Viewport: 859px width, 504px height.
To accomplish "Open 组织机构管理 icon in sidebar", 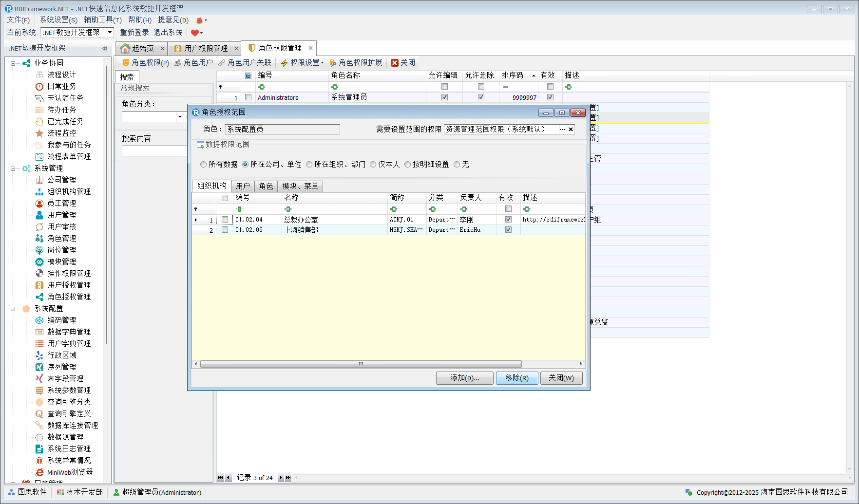I will pyautogui.click(x=39, y=191).
